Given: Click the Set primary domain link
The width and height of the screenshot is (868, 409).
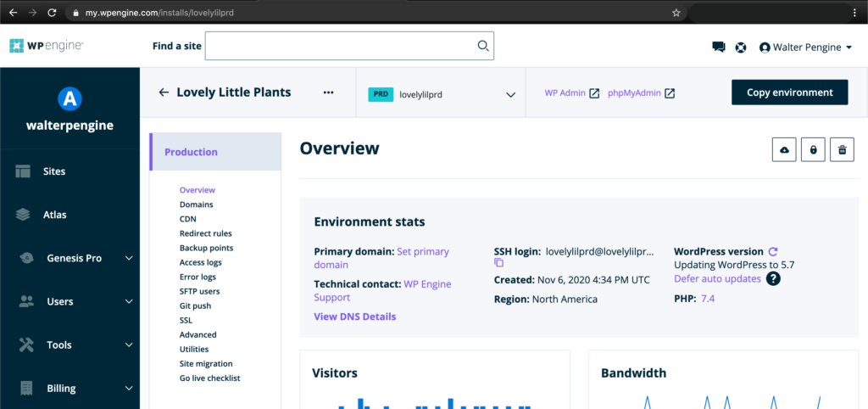Looking at the screenshot, I should click(x=381, y=258).
